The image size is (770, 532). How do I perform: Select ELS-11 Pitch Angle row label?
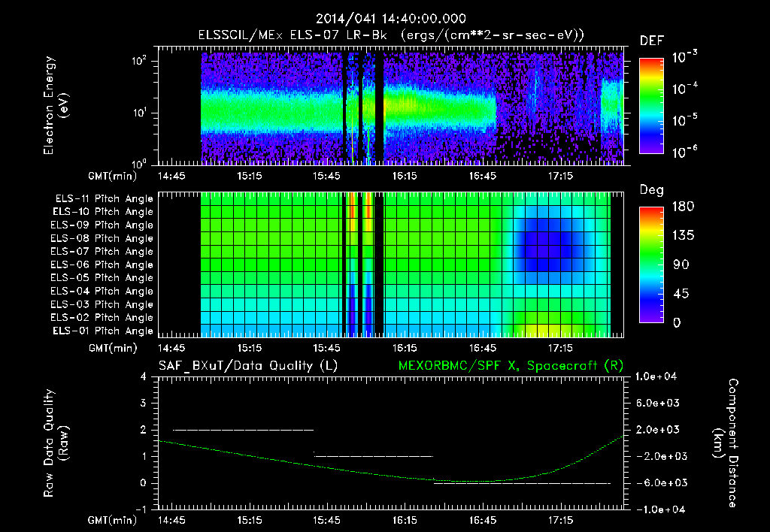point(104,199)
